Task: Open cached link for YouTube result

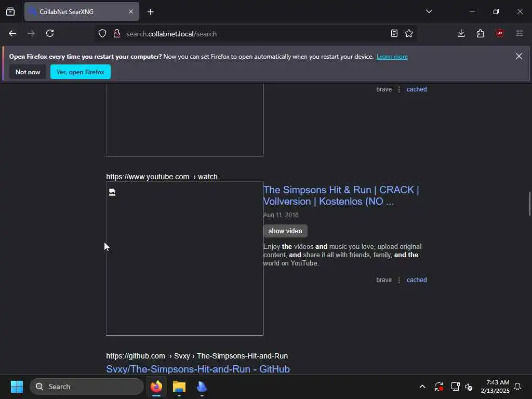Action: [x=417, y=280]
